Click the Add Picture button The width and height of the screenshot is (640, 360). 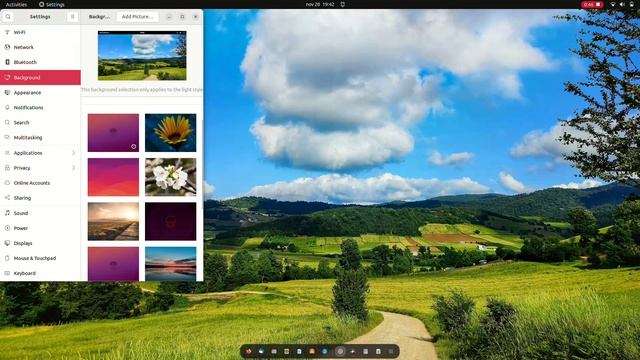pyautogui.click(x=138, y=17)
